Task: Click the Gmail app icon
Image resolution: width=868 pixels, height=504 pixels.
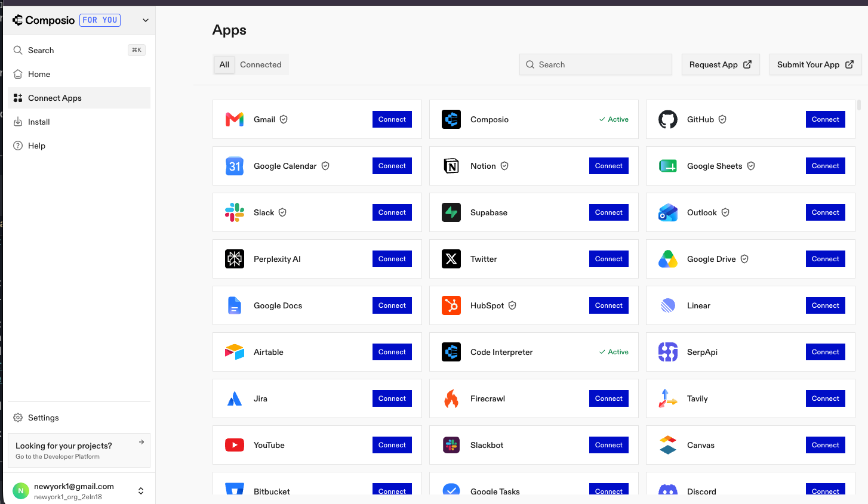Action: pos(235,119)
